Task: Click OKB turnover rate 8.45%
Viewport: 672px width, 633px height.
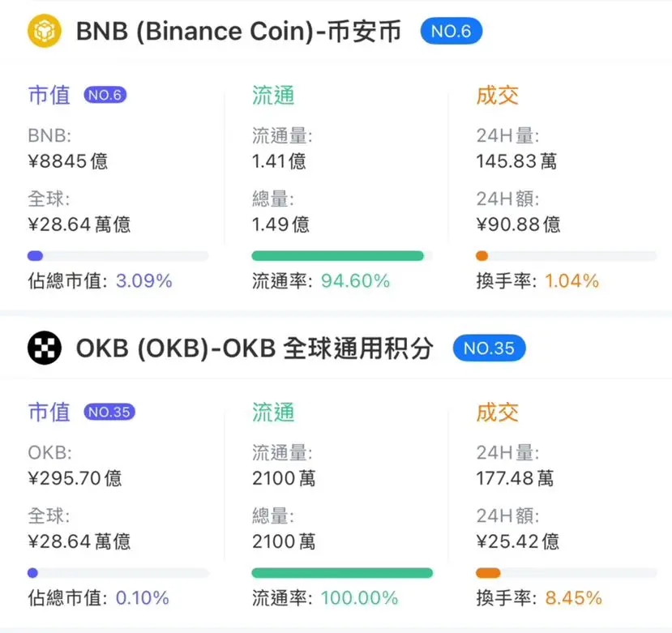Action: pyautogui.click(x=573, y=598)
